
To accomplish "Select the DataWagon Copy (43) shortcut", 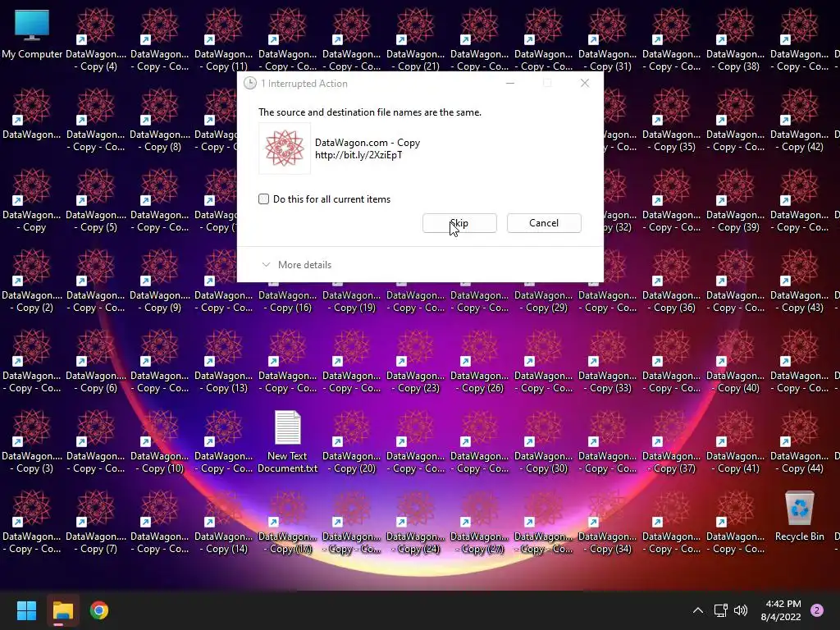I will pos(799,281).
